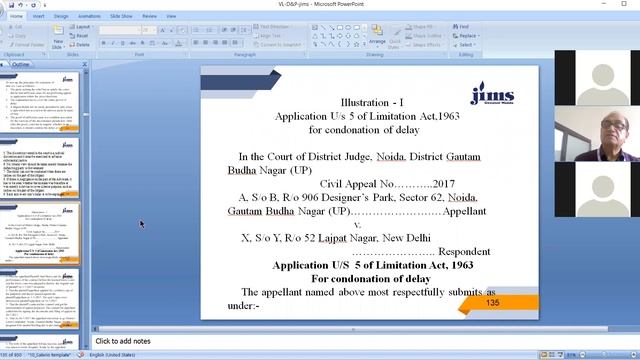Click the Undo icon in Quick Access
640x360 pixels.
coord(20,5)
